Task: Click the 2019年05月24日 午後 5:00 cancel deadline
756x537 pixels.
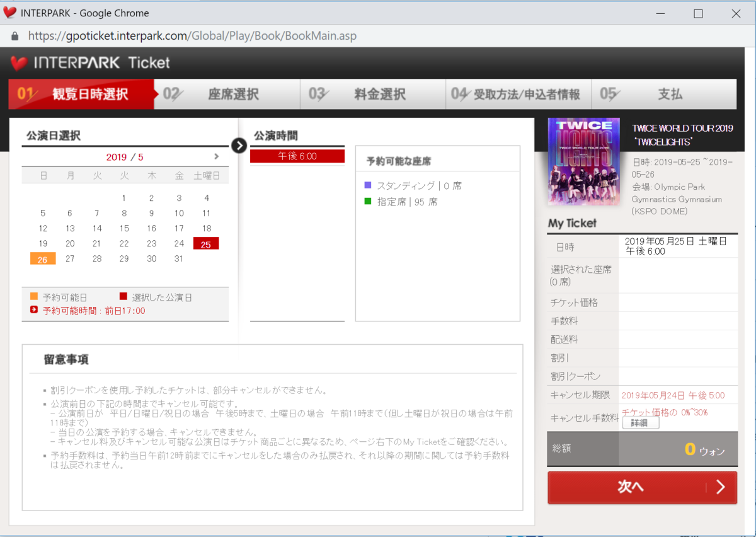Action: point(673,396)
